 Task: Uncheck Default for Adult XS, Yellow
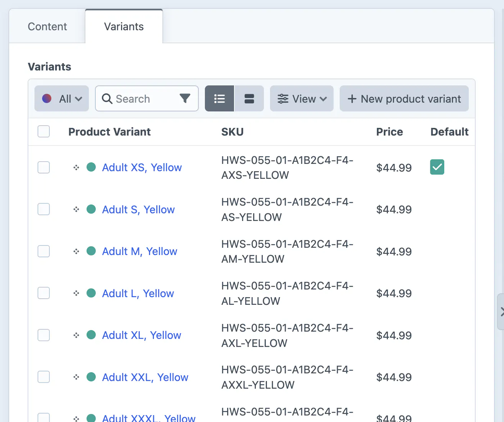point(437,167)
